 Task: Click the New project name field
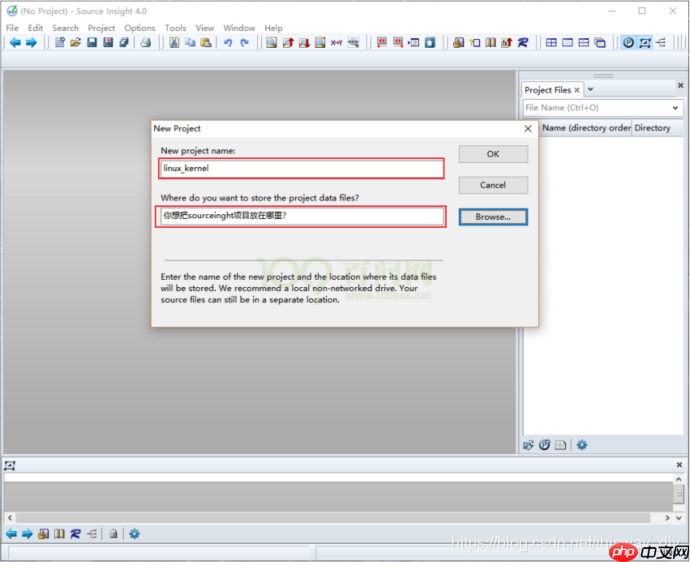click(301, 168)
